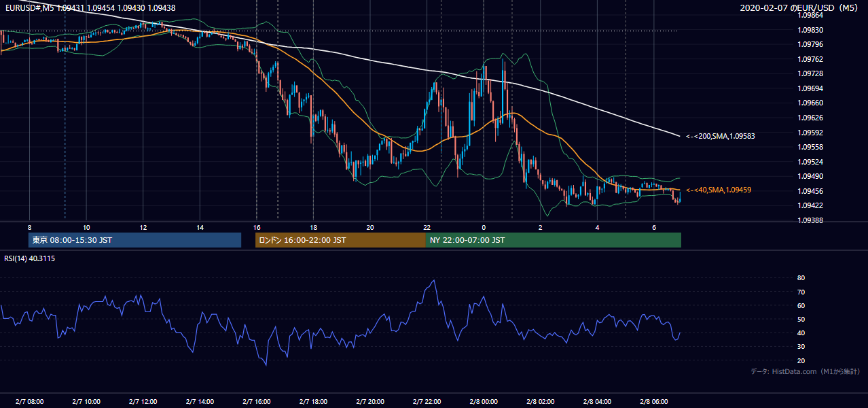Click the bottom time label 2/7 18:00
Image resolution: width=868 pixels, height=408 pixels.
pyautogui.click(x=313, y=402)
